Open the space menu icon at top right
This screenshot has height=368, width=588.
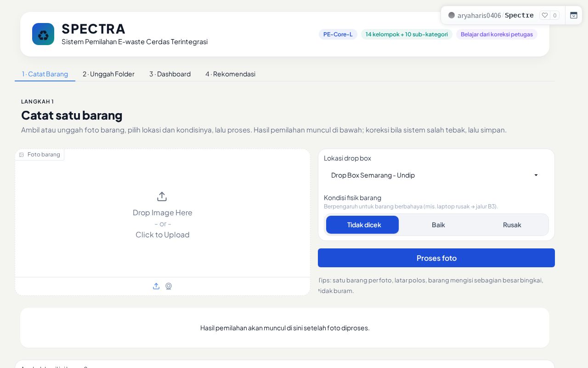click(x=574, y=15)
